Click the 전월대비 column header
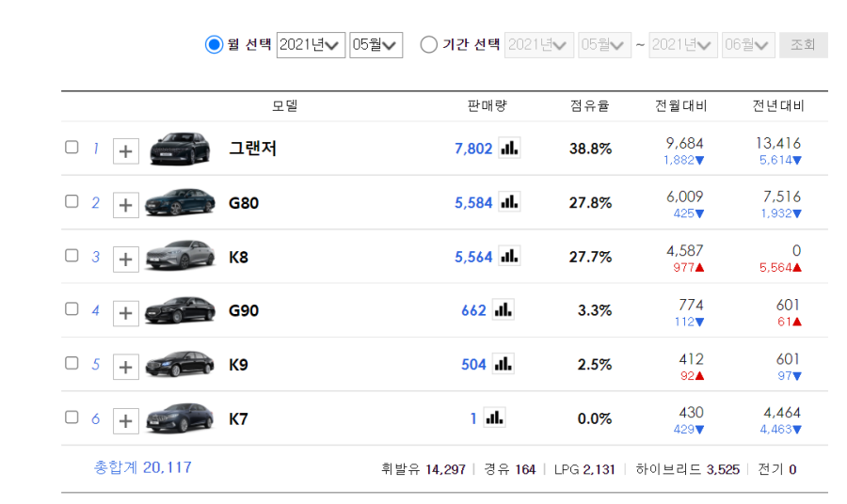Image resolution: width=847 pixels, height=504 pixels. click(680, 105)
